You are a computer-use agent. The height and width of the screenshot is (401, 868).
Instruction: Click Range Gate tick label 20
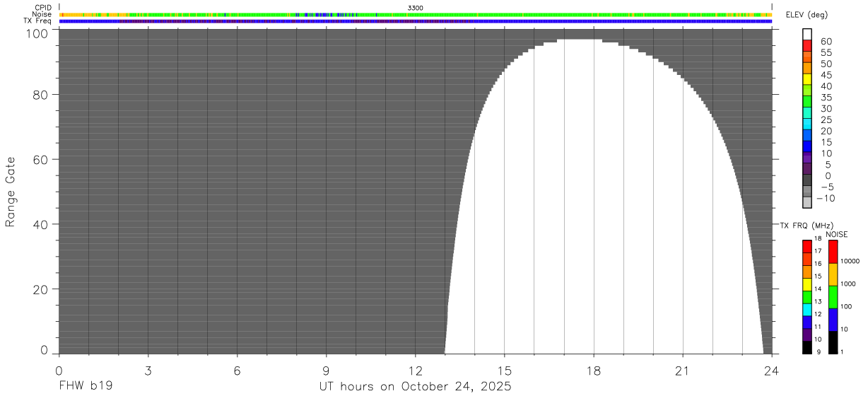pyautogui.click(x=41, y=289)
